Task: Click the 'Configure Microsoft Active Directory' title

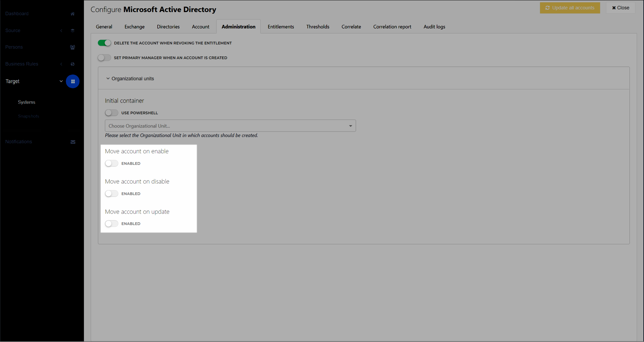Action: coord(153,10)
